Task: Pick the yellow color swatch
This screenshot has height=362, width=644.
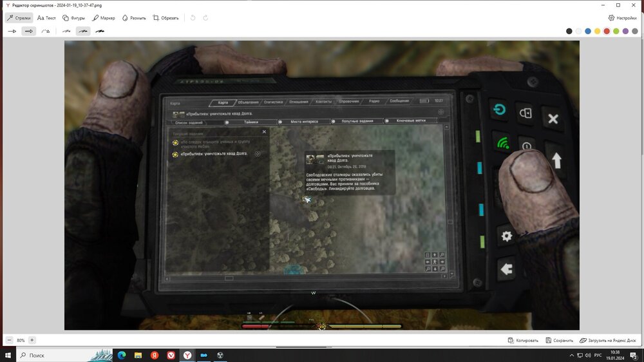Action: [x=597, y=31]
